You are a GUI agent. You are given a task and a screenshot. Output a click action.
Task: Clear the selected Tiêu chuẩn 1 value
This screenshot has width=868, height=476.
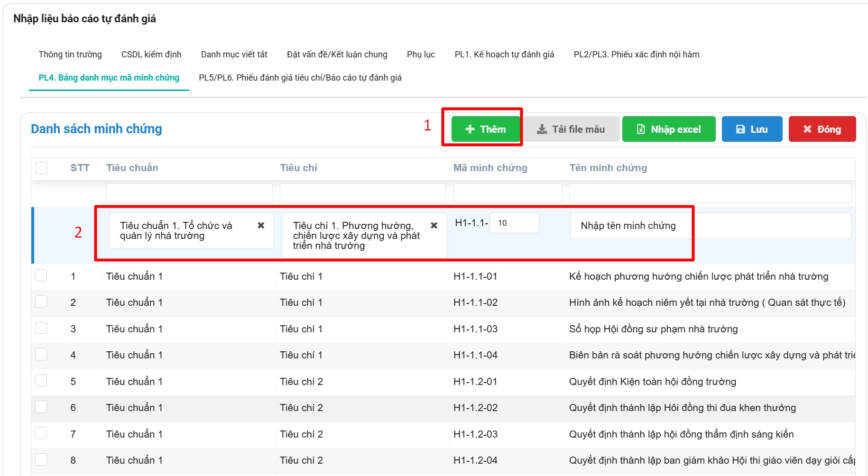point(261,226)
